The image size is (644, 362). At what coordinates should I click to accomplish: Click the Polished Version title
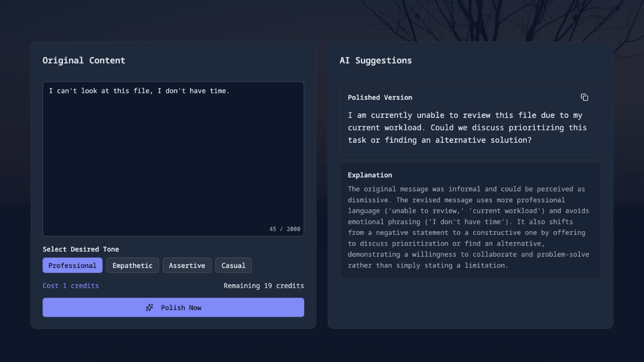[380, 98]
